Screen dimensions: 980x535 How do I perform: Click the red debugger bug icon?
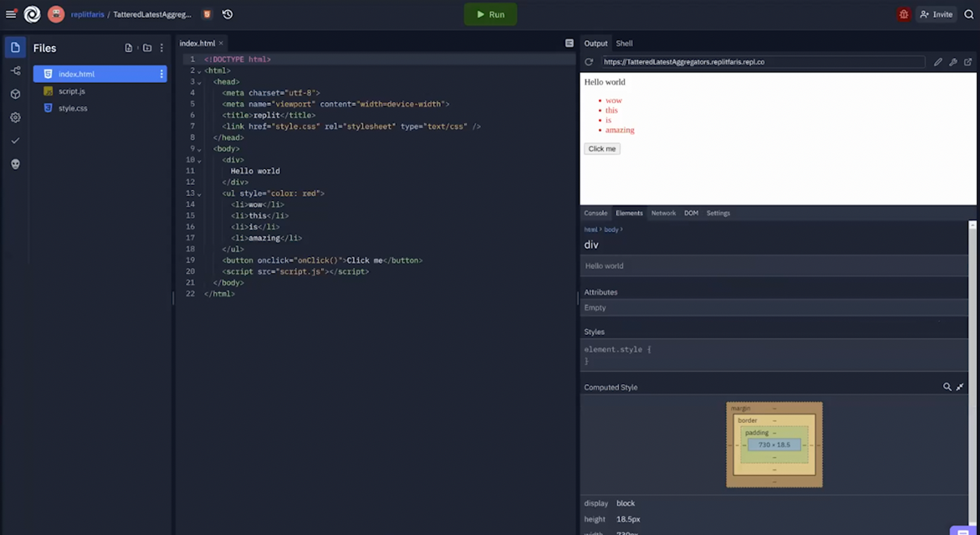pos(903,15)
